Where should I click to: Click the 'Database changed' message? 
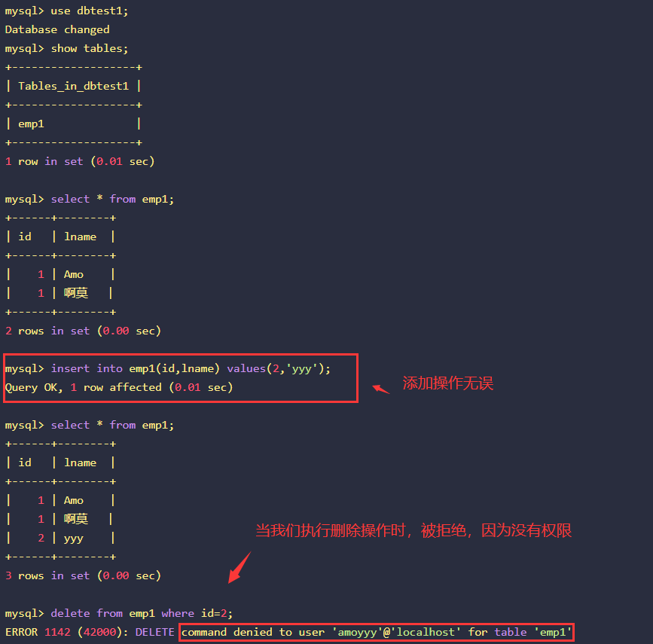(57, 29)
